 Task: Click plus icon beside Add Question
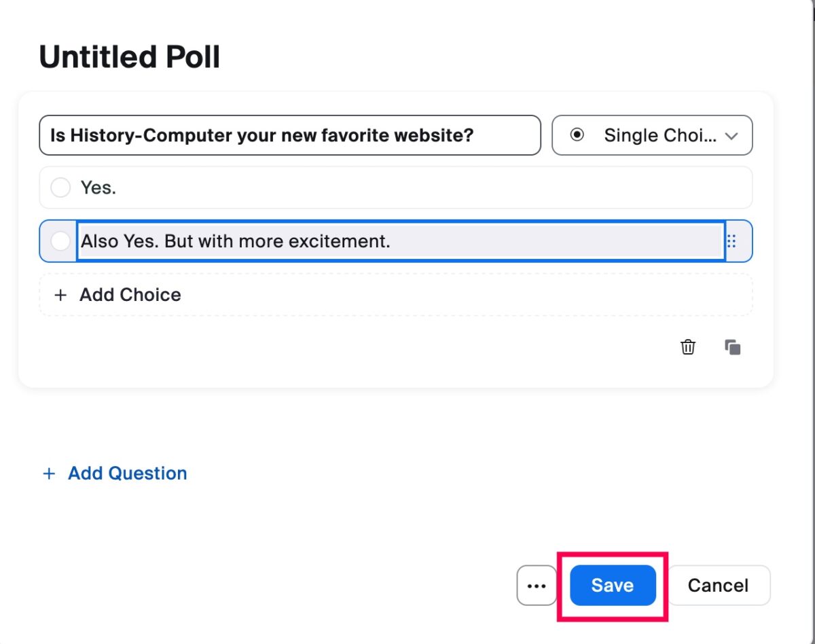point(49,473)
